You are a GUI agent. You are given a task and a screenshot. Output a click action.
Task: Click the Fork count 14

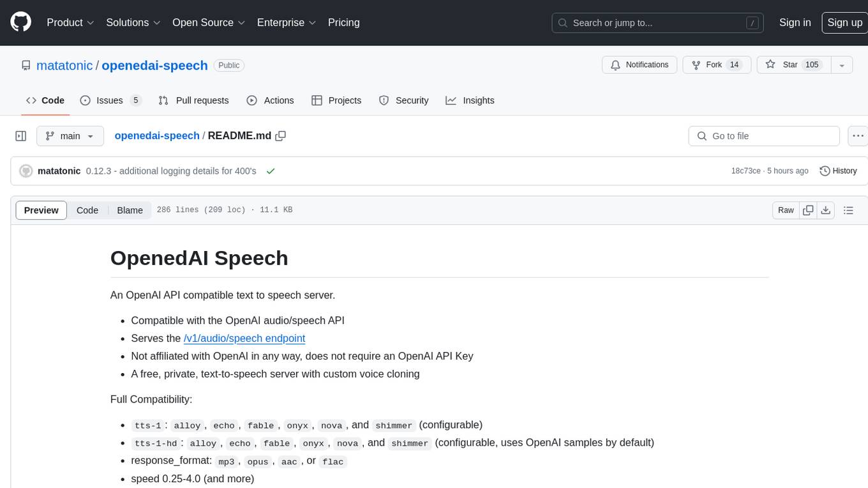click(735, 65)
